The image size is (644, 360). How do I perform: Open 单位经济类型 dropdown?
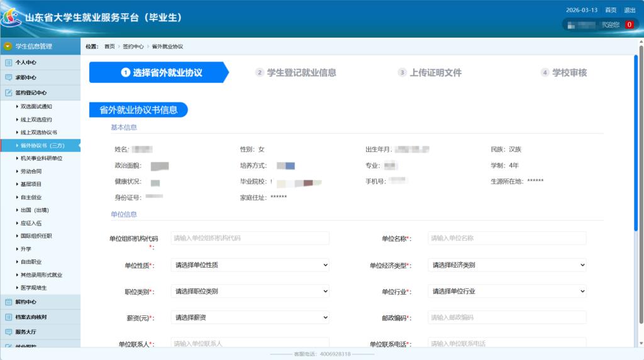tap(508, 265)
